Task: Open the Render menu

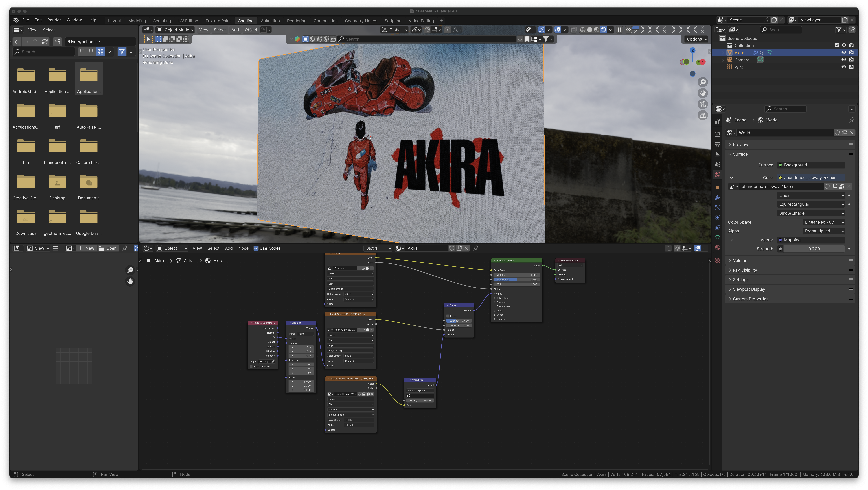Action: (54, 20)
